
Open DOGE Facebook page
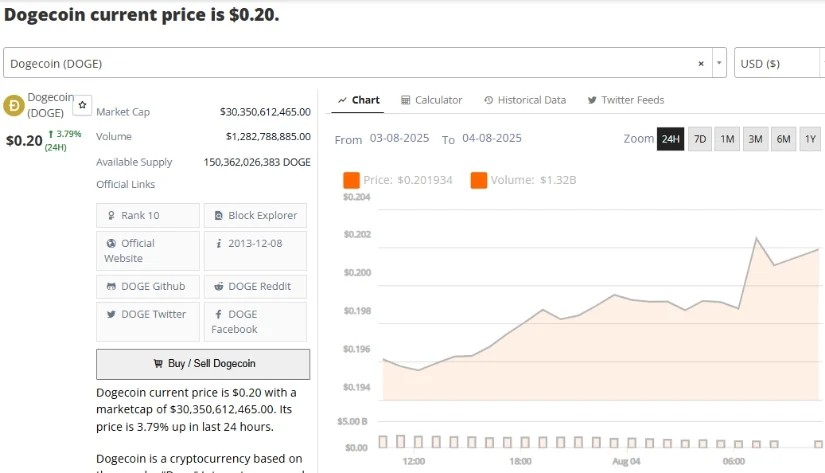click(x=255, y=321)
